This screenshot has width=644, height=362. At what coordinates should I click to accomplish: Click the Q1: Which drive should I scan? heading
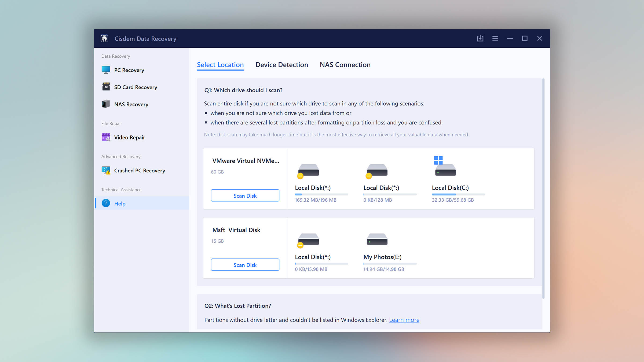click(243, 90)
